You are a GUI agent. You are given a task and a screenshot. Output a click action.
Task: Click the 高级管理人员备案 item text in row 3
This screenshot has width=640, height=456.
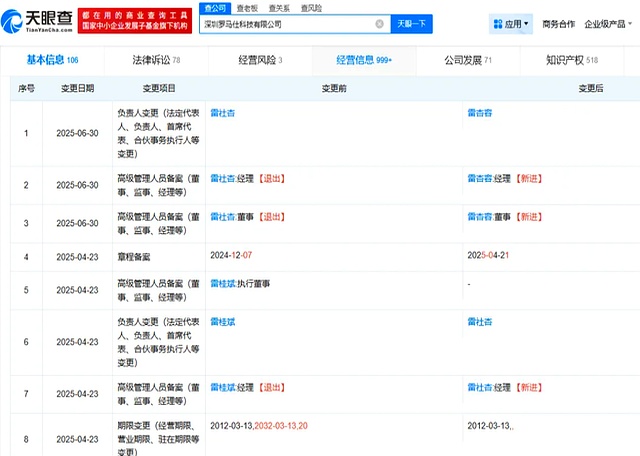(x=158, y=223)
